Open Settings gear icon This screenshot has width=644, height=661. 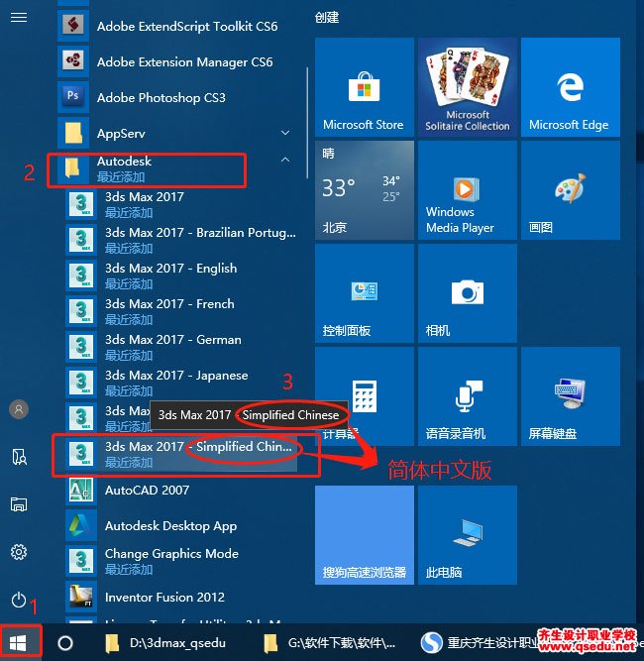[19, 552]
